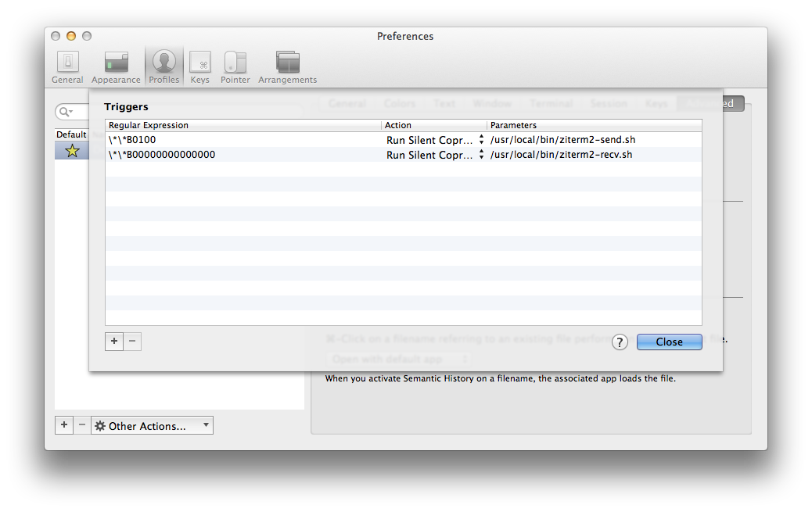Sort by Regular Expression column header
The image size is (812, 512).
(243, 125)
